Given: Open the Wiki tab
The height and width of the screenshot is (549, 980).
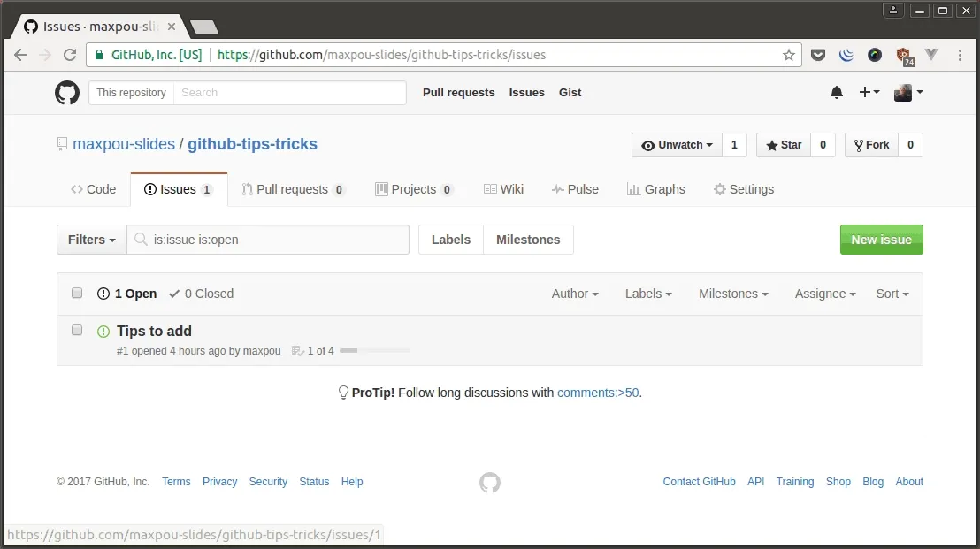Looking at the screenshot, I should click(504, 189).
